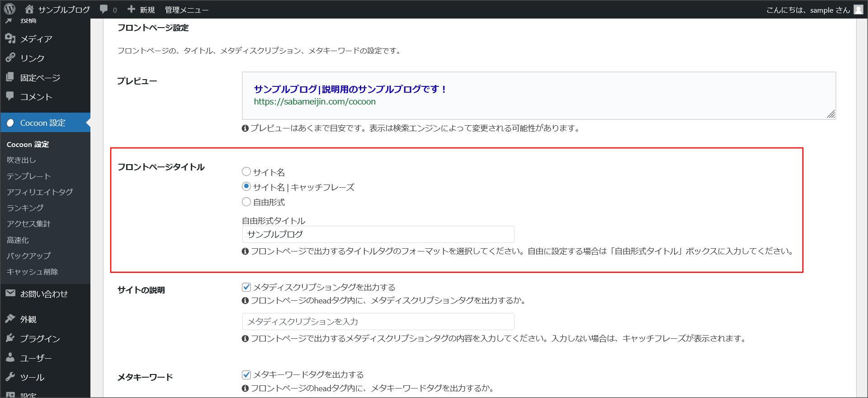This screenshot has width=868, height=398.
Task: Click the info icon beside title format help
Action: click(245, 251)
